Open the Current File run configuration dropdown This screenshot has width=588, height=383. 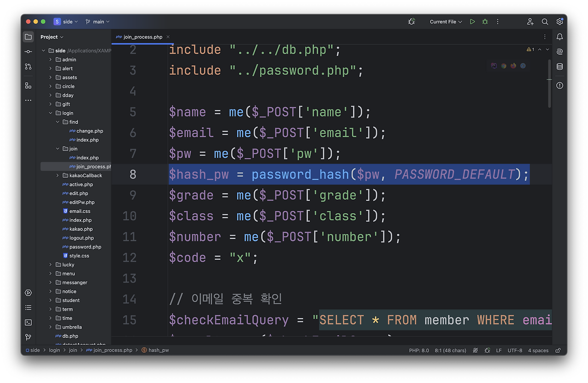tap(446, 22)
